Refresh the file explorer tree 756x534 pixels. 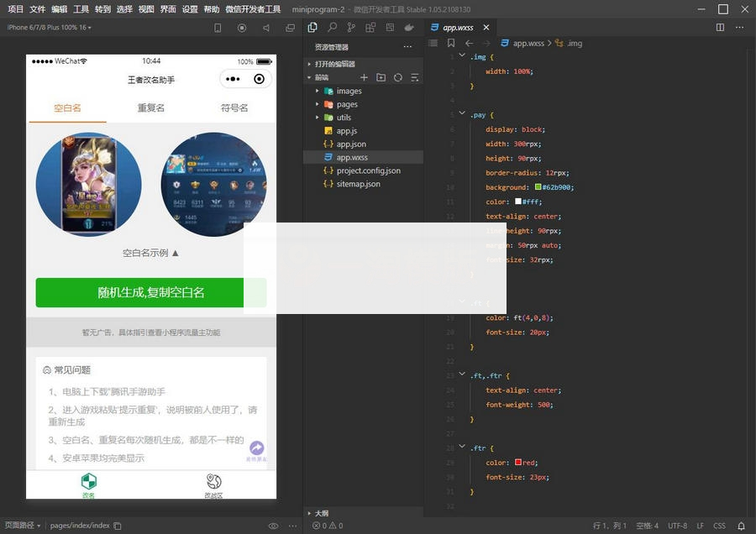pos(397,77)
